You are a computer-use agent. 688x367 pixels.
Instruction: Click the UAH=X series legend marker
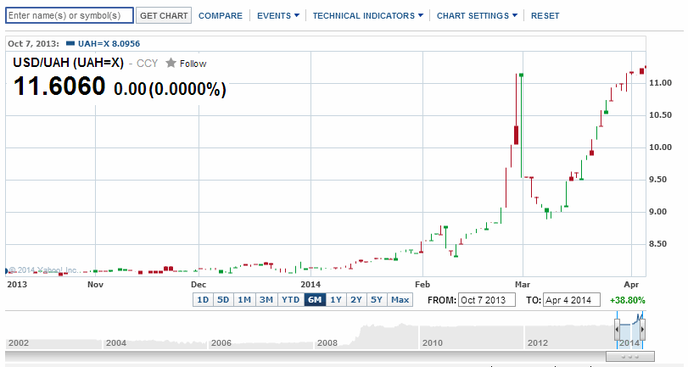[70, 43]
